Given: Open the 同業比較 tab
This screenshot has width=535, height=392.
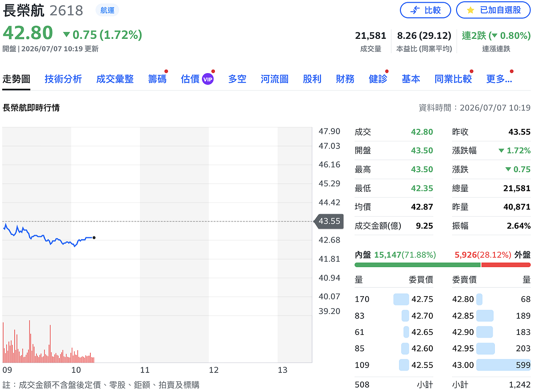Looking at the screenshot, I should point(453,79).
